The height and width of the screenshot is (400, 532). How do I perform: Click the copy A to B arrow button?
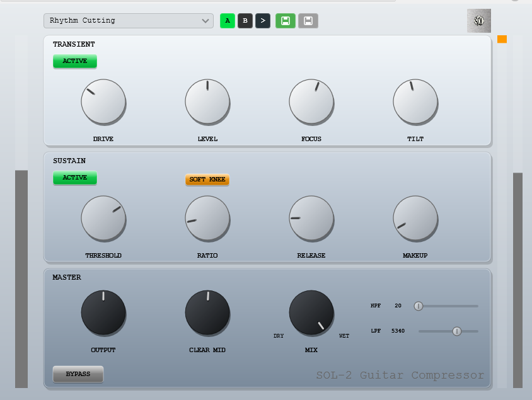263,21
